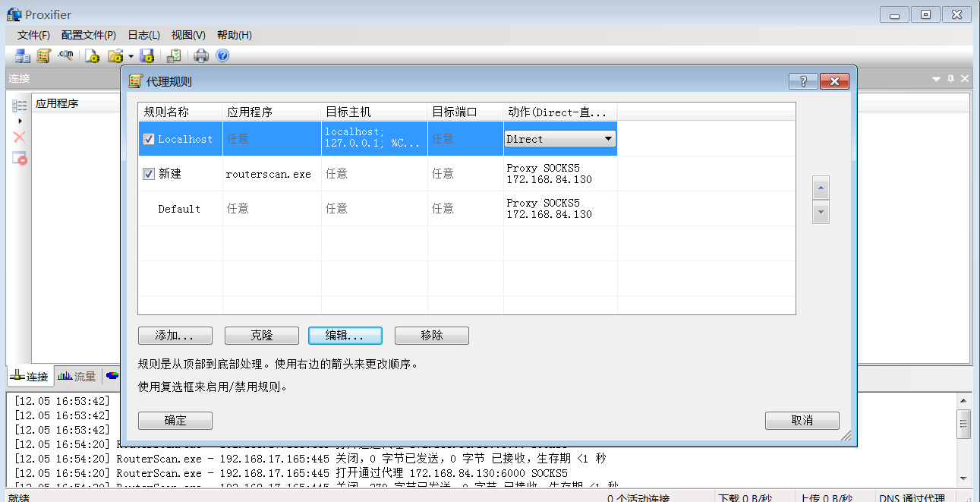Viewport: 980px width, 502px height.
Task: Open profile folder icon in toolbar
Action: pyautogui.click(x=115, y=55)
